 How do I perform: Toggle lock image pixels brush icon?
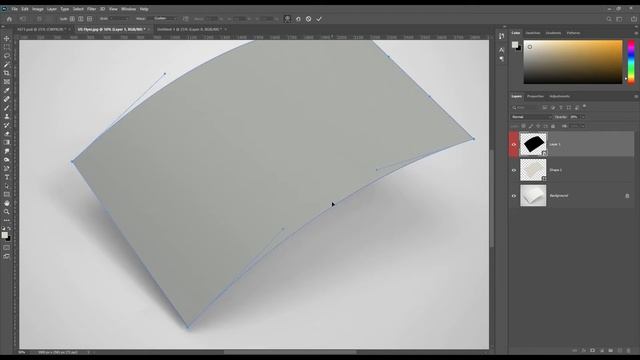pyautogui.click(x=531, y=126)
